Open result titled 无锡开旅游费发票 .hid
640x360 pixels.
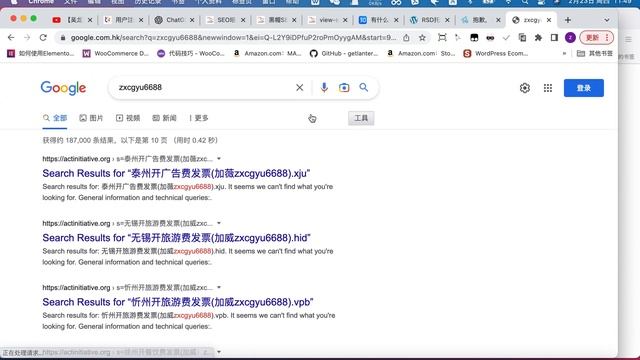click(x=177, y=238)
